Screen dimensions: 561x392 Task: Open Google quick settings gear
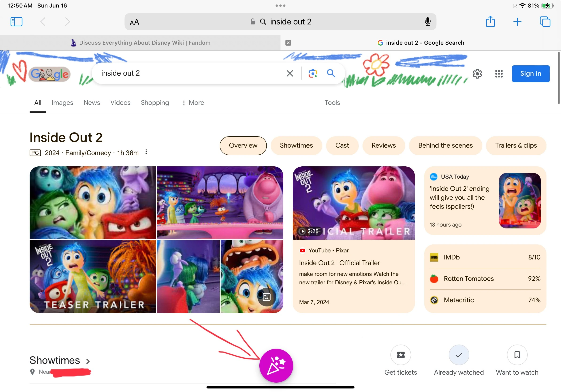[x=477, y=74]
